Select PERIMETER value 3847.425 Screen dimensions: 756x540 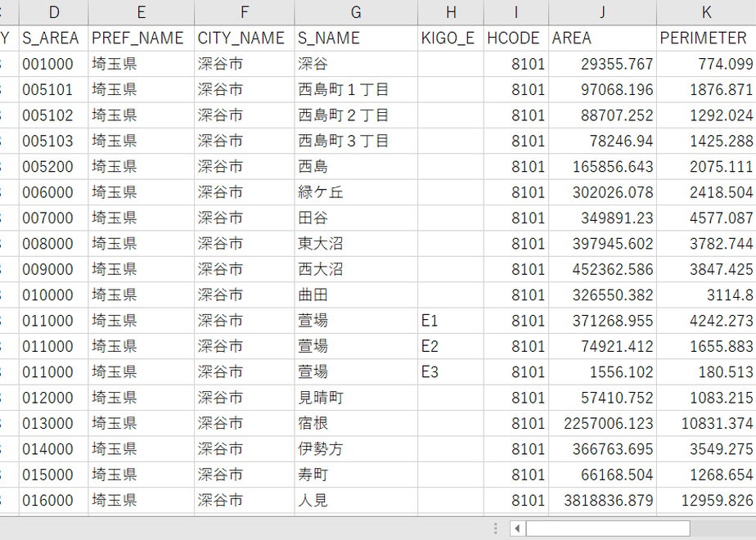(x=706, y=269)
